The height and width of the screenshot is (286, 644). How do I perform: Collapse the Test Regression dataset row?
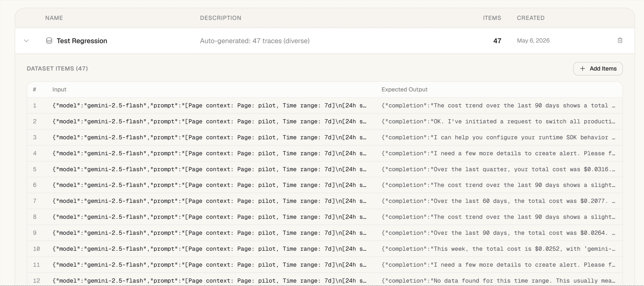coord(26,41)
